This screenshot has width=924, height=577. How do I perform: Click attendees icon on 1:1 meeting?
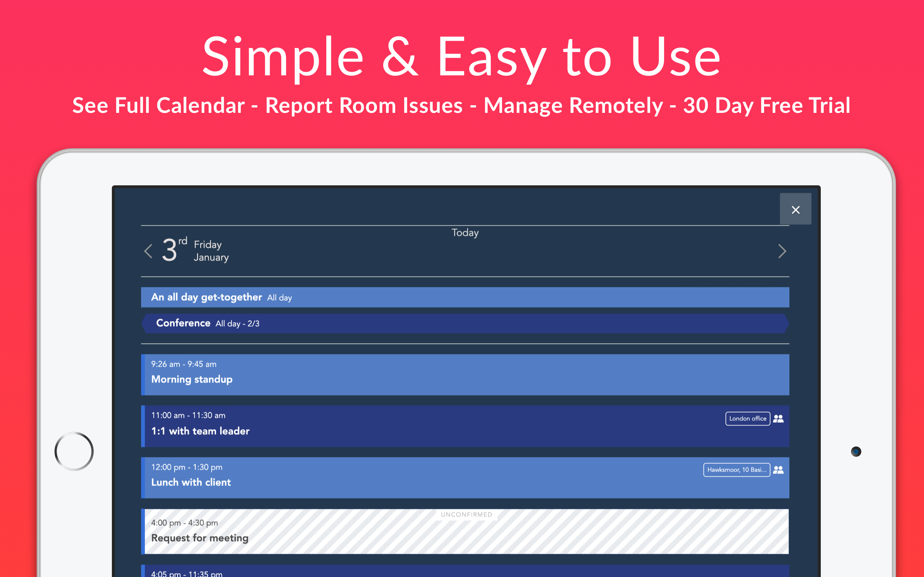[778, 419]
